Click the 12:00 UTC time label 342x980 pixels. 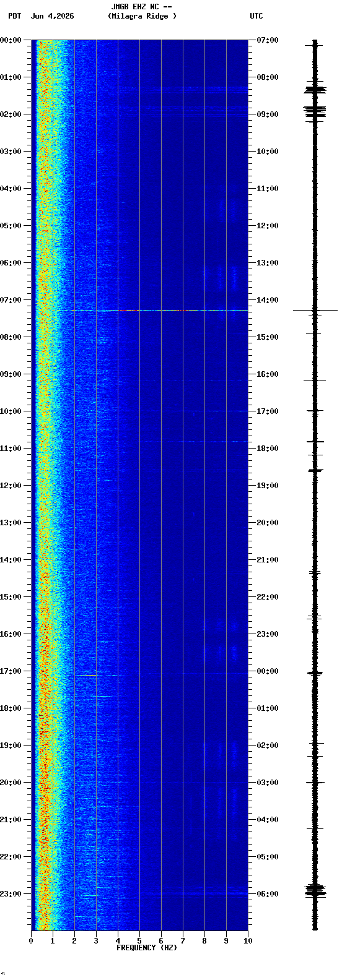tap(268, 226)
